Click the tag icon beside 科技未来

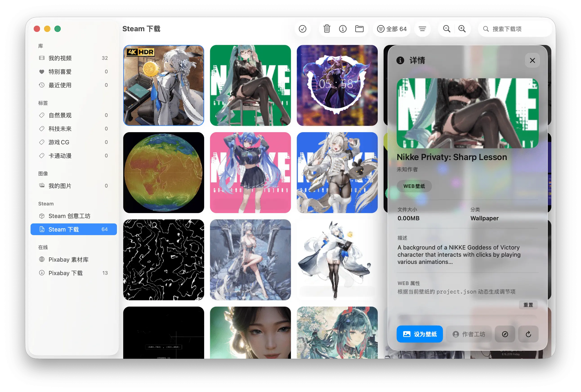pyautogui.click(x=42, y=129)
